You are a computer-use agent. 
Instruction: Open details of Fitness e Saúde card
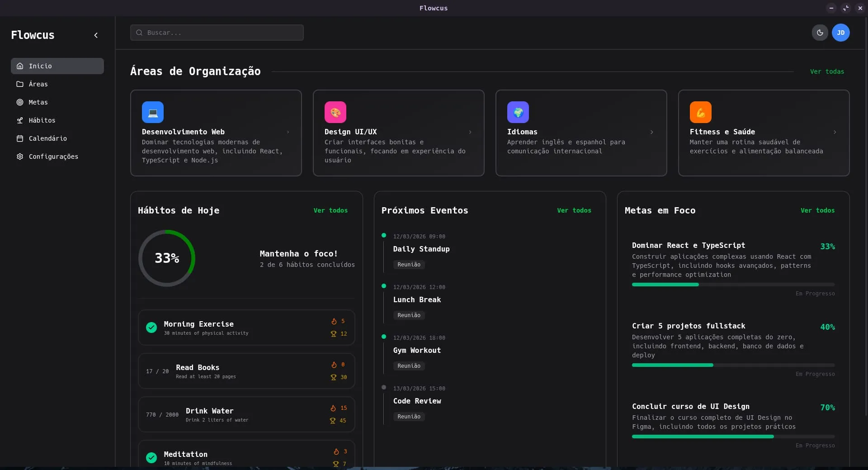click(835, 132)
